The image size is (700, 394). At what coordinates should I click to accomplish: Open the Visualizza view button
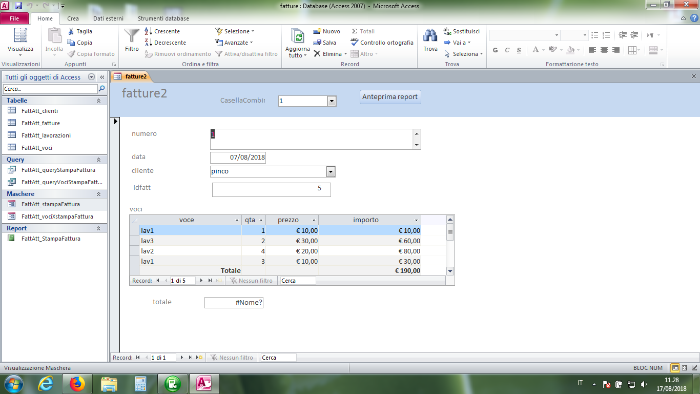20,41
